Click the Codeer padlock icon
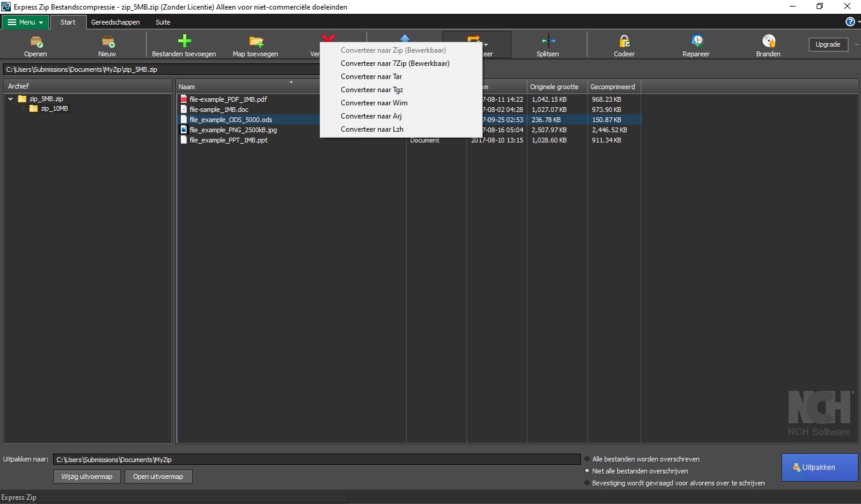Screen dimensions: 861x504 (624, 41)
